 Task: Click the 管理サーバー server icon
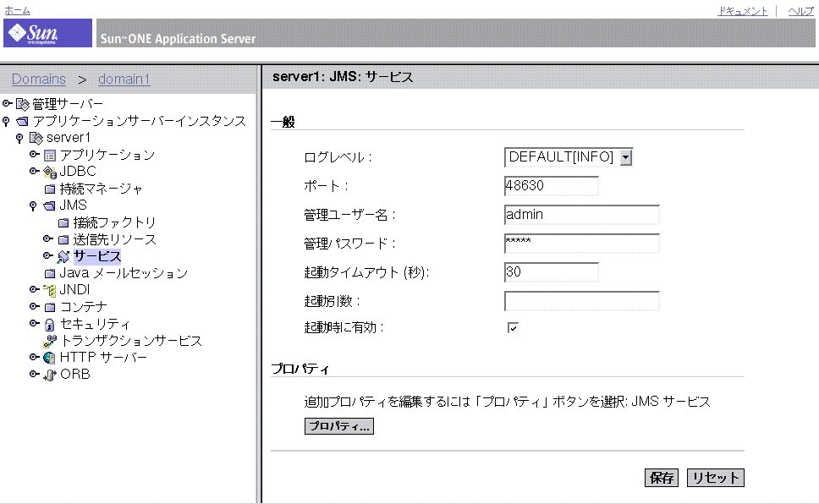(23, 105)
